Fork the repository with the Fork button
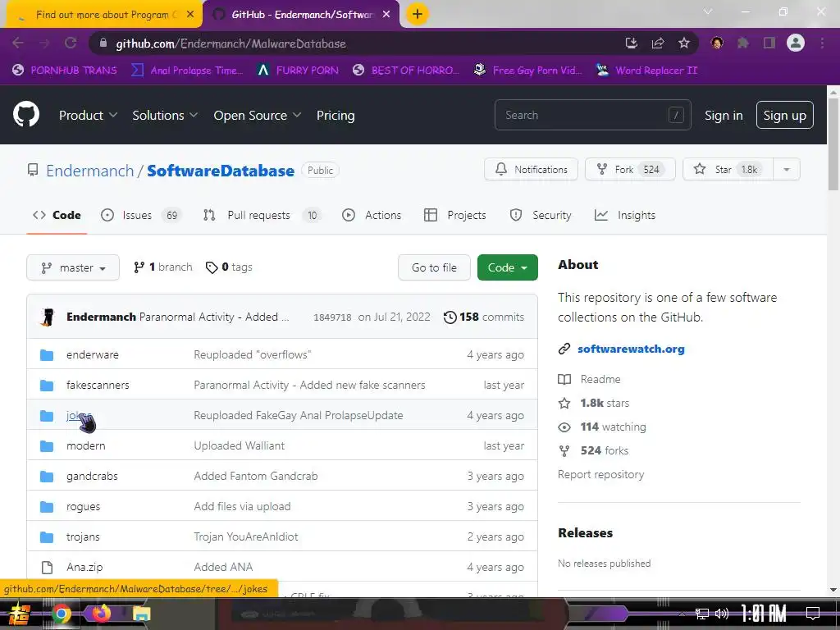The width and height of the screenshot is (840, 630). (x=630, y=169)
